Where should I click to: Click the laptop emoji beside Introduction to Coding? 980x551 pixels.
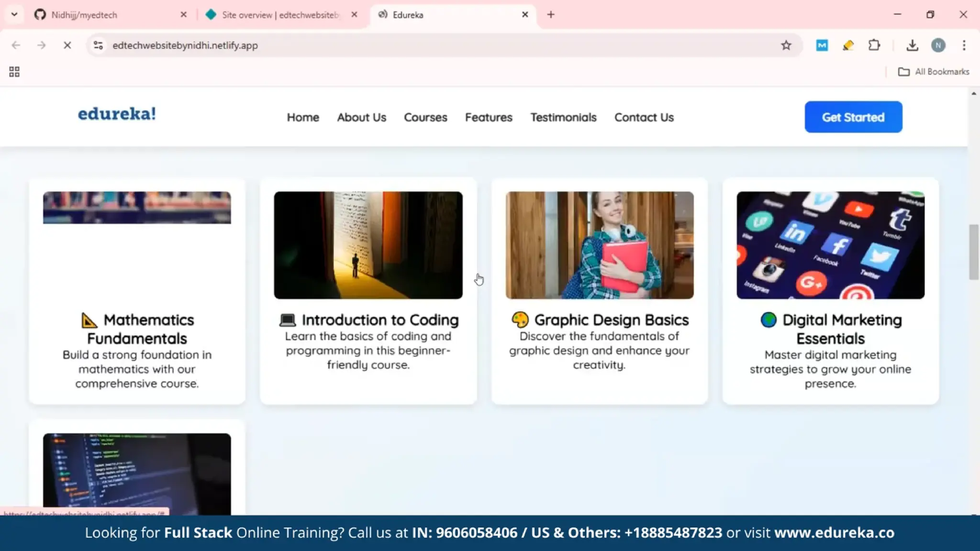click(288, 320)
